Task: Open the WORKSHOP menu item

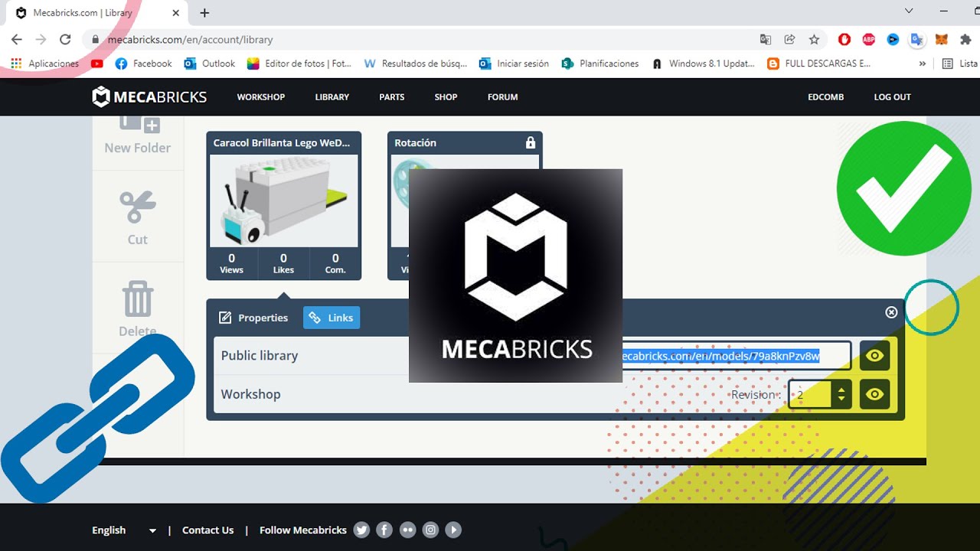Action: point(261,97)
